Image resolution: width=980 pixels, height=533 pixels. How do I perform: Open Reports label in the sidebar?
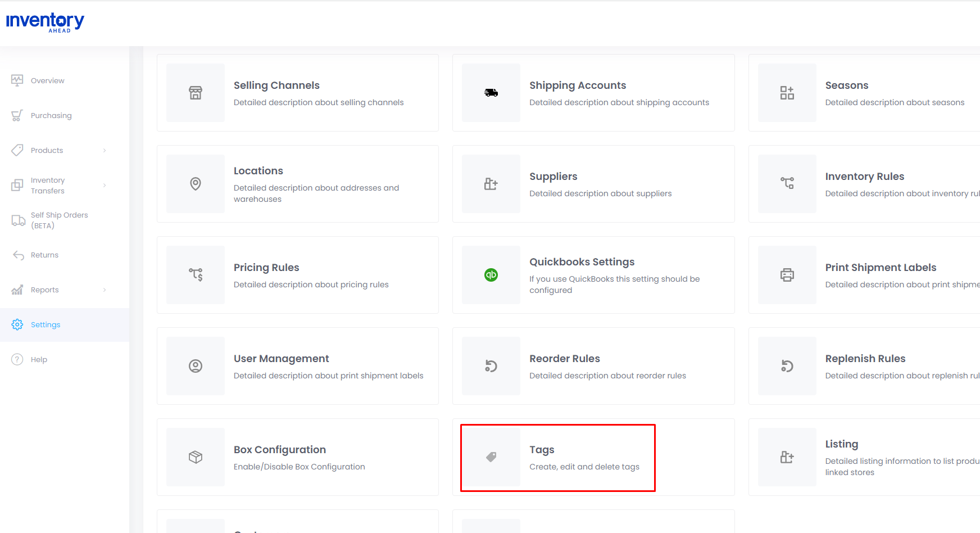click(x=44, y=290)
